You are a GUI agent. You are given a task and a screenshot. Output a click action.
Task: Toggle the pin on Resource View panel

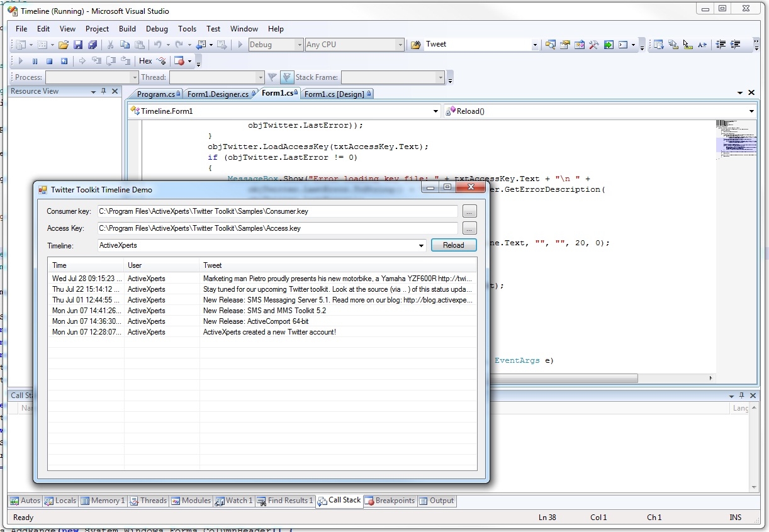pos(104,91)
